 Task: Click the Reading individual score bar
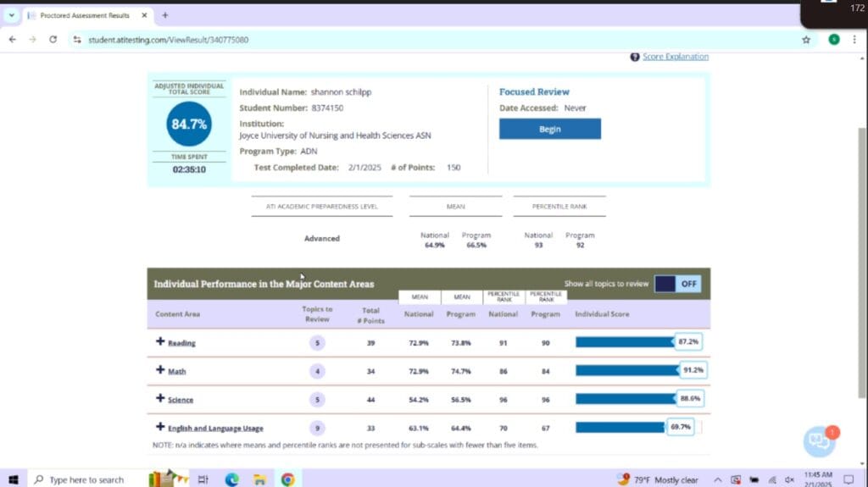[x=625, y=342]
